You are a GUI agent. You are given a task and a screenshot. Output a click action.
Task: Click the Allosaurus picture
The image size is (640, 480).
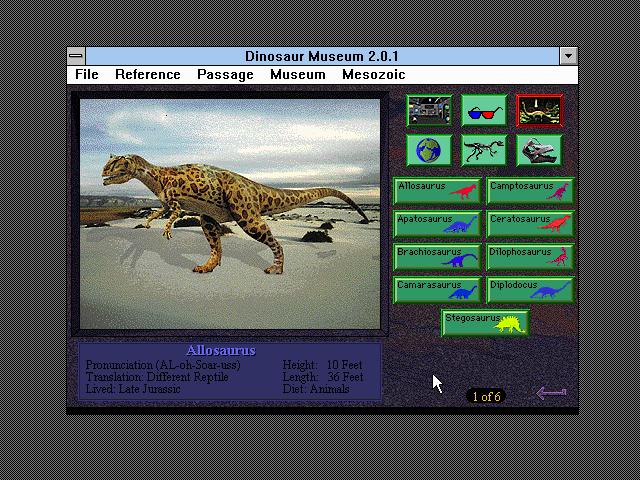tap(230, 214)
